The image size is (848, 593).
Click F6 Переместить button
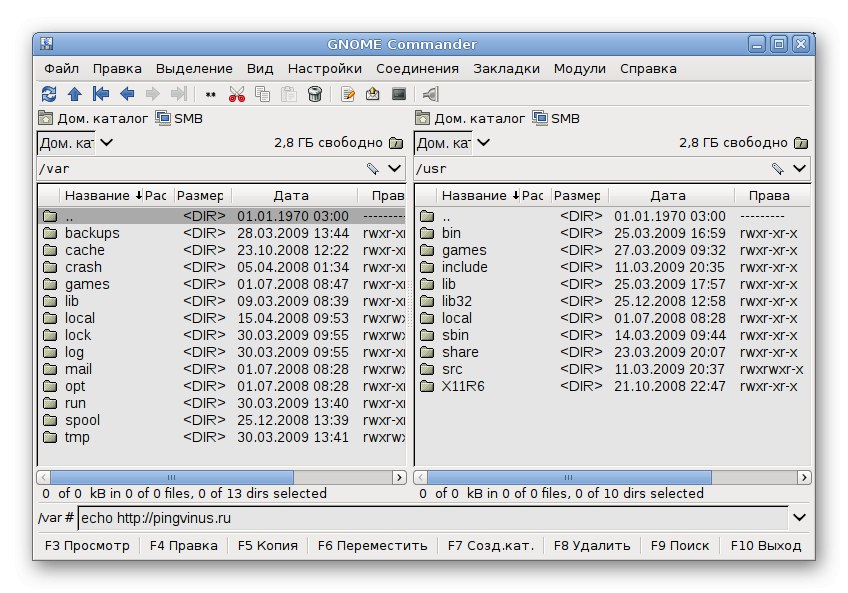(x=372, y=545)
